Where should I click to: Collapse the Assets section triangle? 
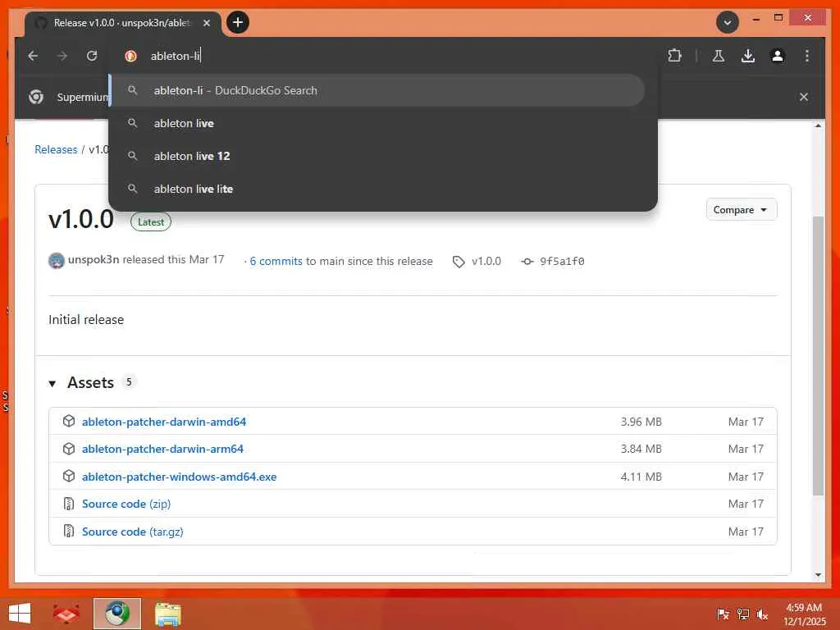click(x=52, y=384)
